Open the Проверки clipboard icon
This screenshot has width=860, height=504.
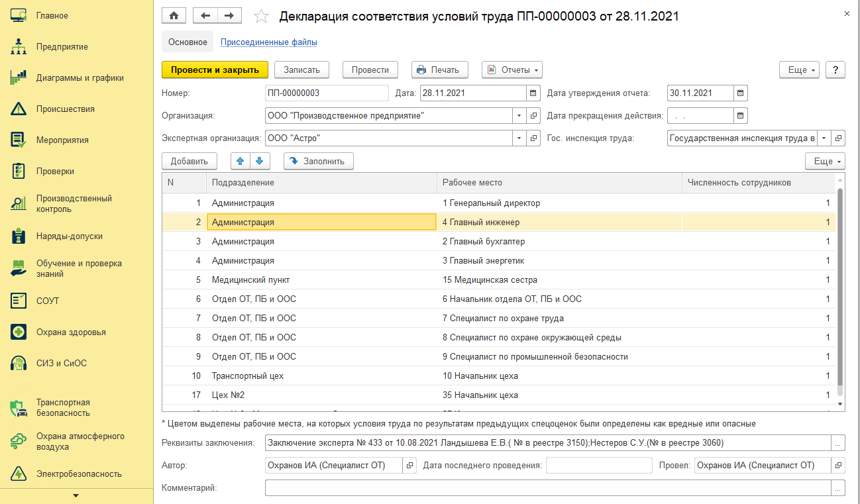pyautogui.click(x=19, y=172)
